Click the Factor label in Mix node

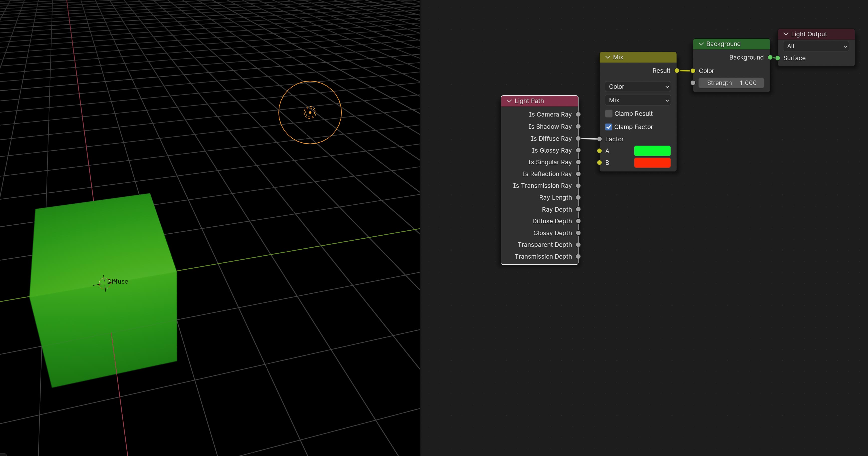[614, 139]
